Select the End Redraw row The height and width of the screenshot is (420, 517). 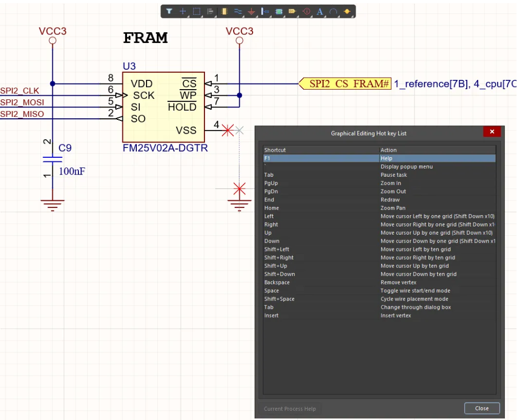[379, 199]
